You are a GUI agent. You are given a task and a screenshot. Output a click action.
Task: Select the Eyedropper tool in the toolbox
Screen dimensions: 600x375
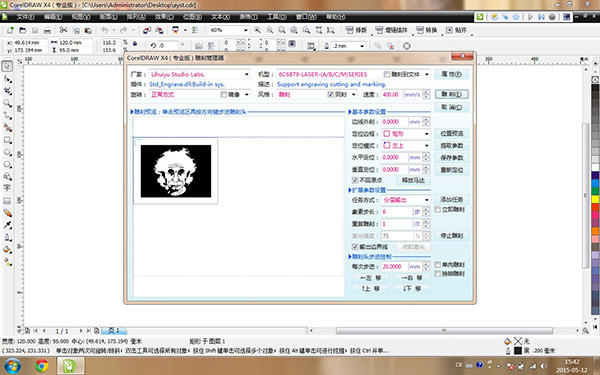7,225
